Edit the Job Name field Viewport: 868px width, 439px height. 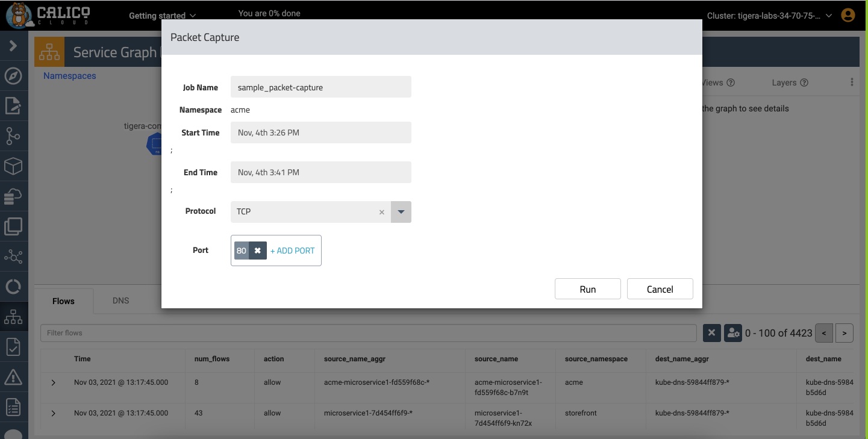click(x=321, y=87)
